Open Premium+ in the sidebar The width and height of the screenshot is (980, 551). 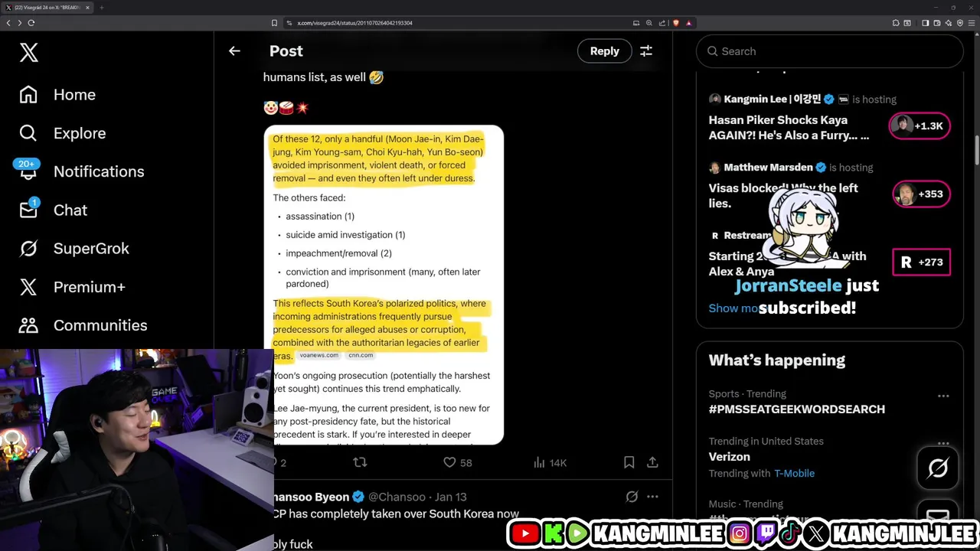[72, 287]
